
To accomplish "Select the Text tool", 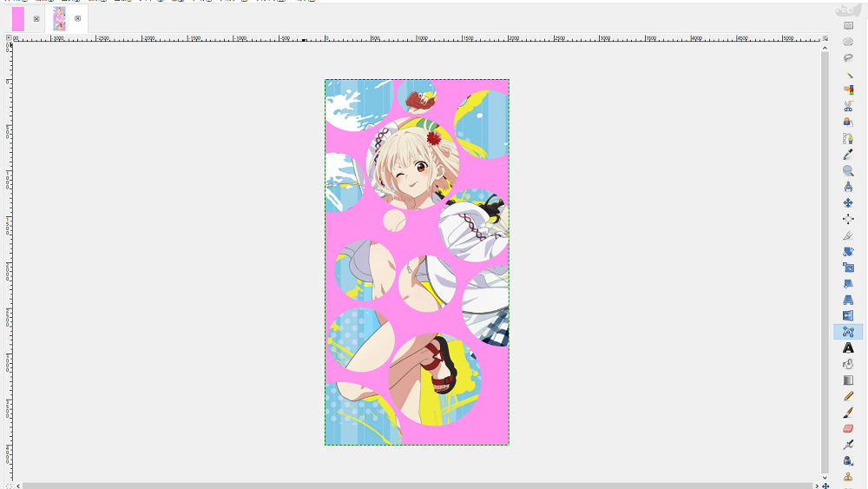I will click(x=848, y=347).
